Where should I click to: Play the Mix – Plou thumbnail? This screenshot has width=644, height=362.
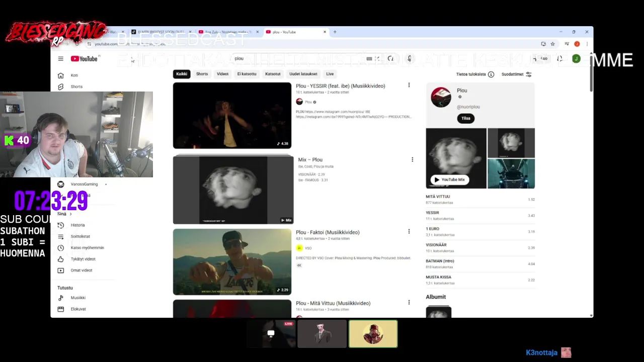tap(233, 190)
